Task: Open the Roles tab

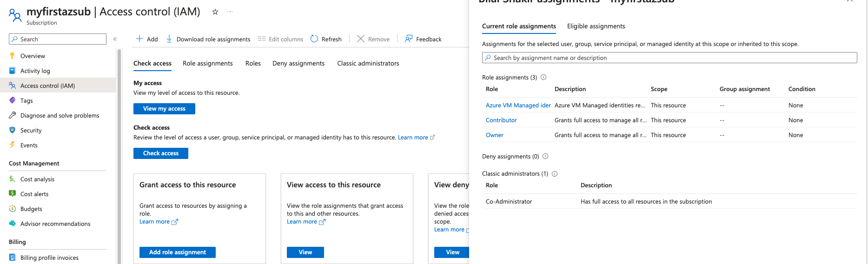Action: [253, 63]
